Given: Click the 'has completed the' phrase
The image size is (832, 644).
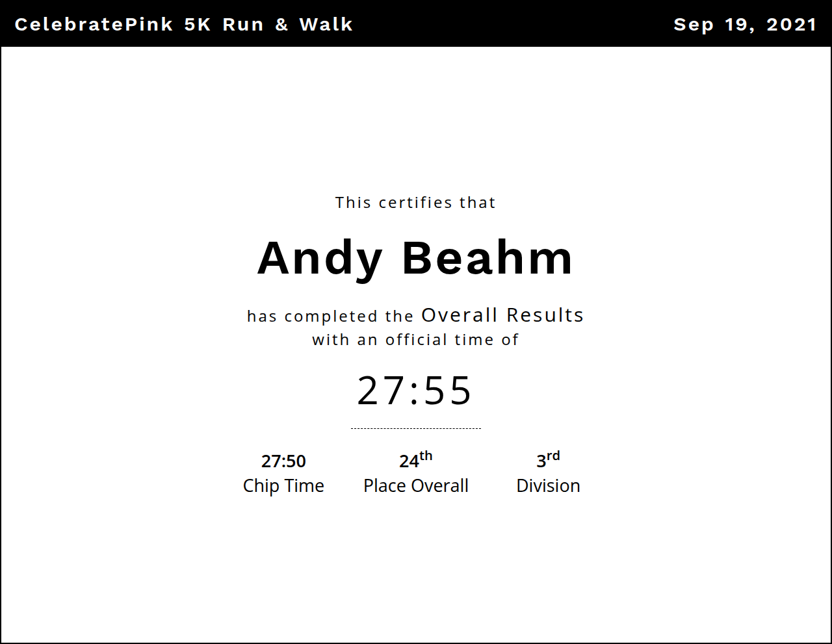Looking at the screenshot, I should [330, 316].
